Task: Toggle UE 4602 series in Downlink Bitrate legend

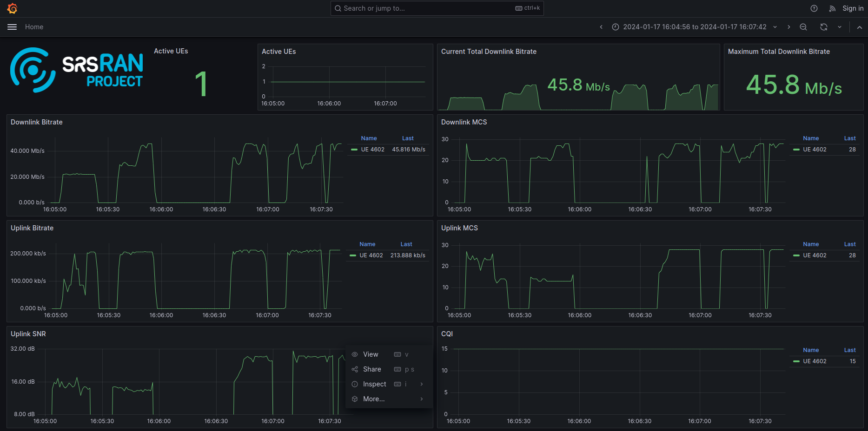Action: coord(372,150)
